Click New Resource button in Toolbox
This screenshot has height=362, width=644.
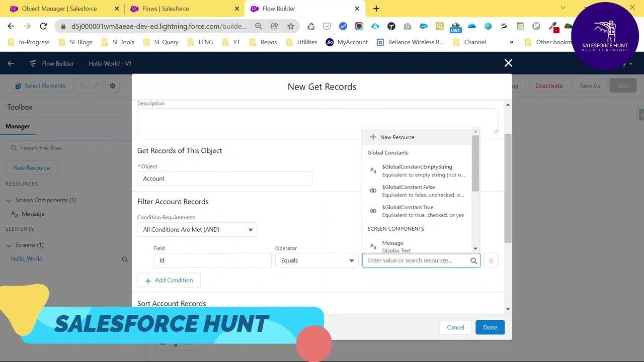[32, 168]
